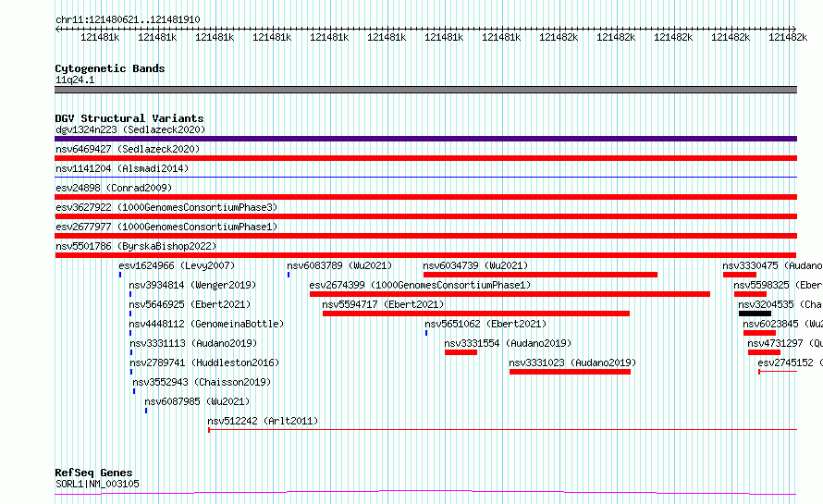Click the dark purple dgv1324n223 variant bar
Image resolution: width=823 pixels, height=504 pixels.
425,139
